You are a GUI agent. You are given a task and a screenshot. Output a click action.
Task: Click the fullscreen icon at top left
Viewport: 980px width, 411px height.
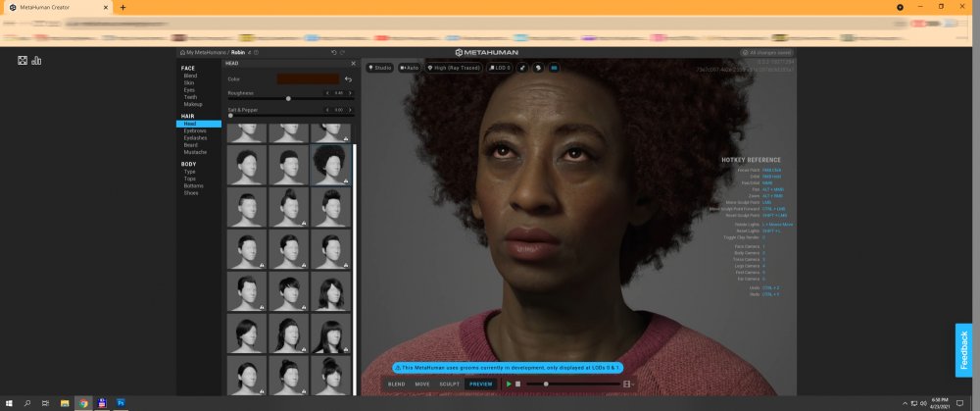pyautogui.click(x=23, y=61)
